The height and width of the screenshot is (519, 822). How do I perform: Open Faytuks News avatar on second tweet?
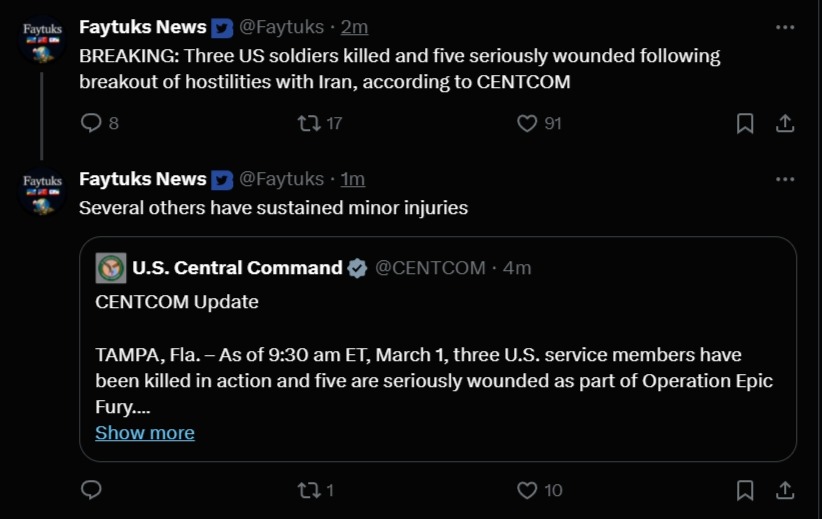(x=42, y=192)
